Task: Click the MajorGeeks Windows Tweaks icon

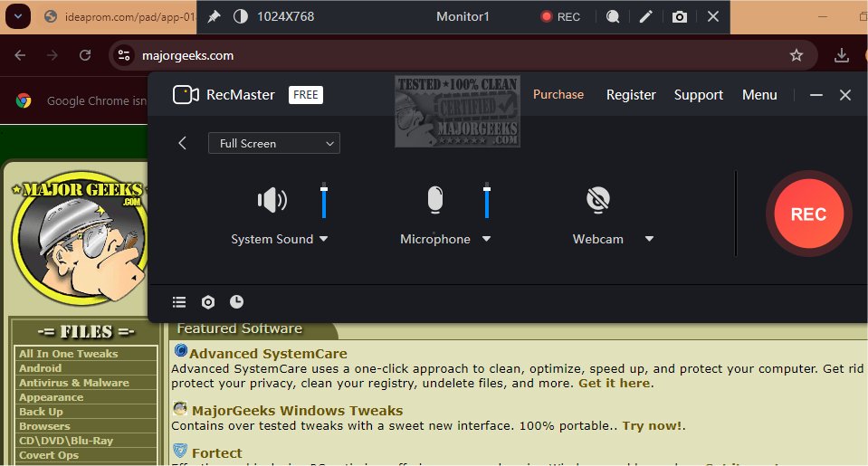Action: coord(180,408)
